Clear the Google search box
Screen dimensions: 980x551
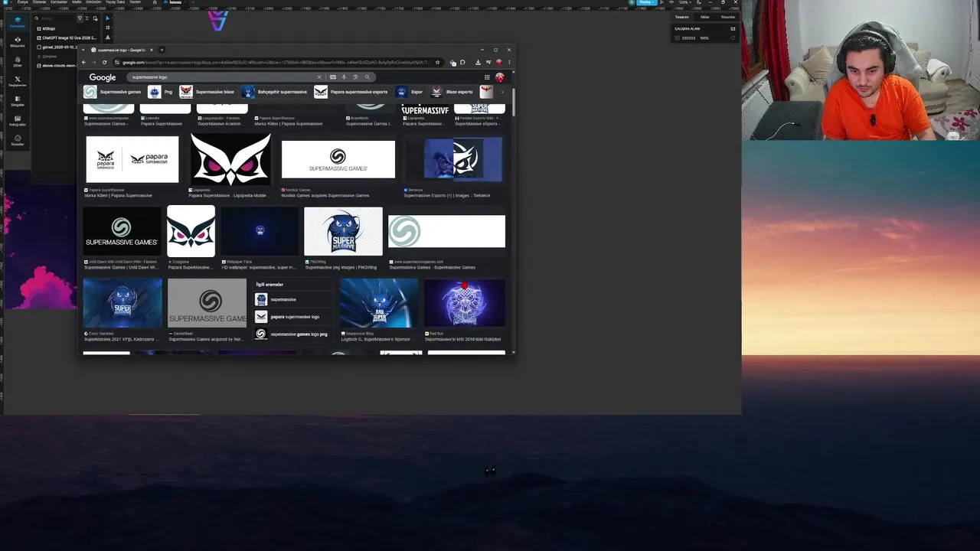click(319, 77)
